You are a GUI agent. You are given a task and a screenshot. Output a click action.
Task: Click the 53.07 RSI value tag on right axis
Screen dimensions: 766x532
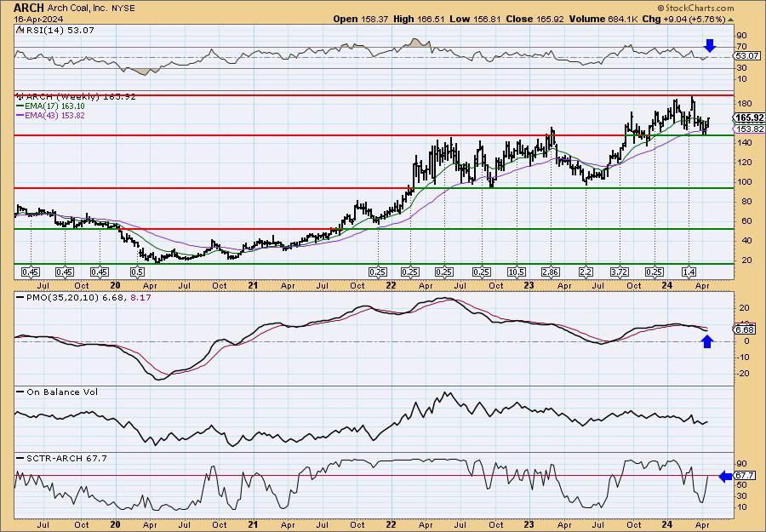coord(747,56)
